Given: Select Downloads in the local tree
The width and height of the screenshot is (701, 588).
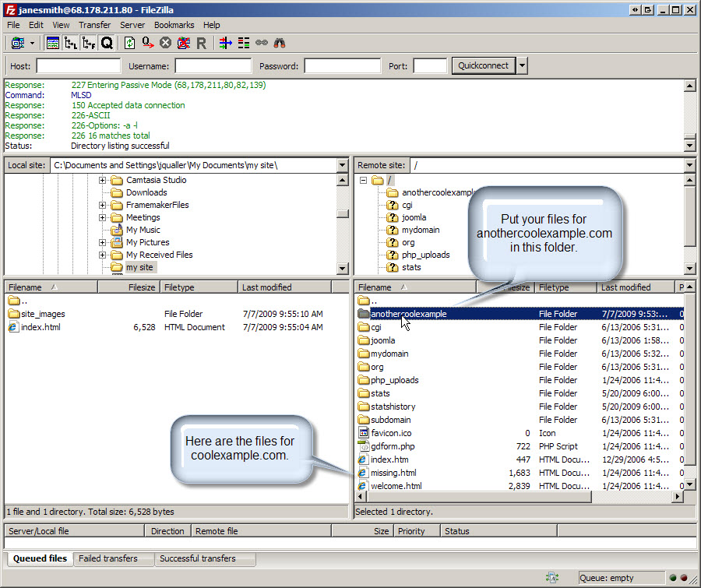Looking at the screenshot, I should point(146,192).
